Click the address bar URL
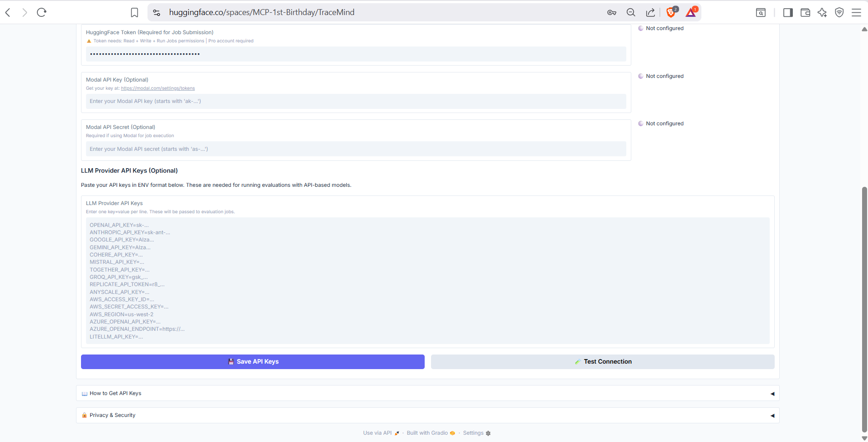868x442 pixels. pyautogui.click(x=262, y=12)
